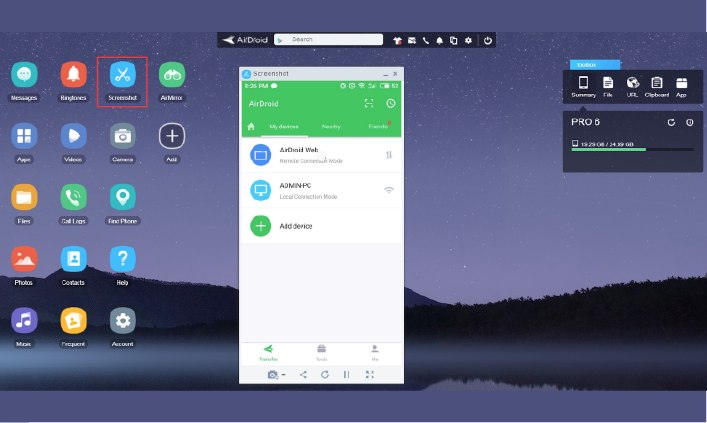Click the rotate refresh icon in Screenshot window
This screenshot has height=423, width=707.
pyautogui.click(x=325, y=375)
